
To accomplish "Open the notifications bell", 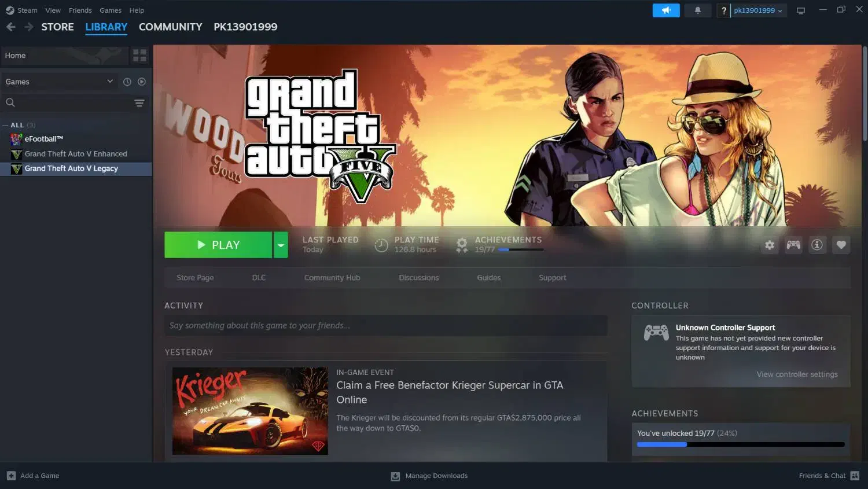I will 697,10.
